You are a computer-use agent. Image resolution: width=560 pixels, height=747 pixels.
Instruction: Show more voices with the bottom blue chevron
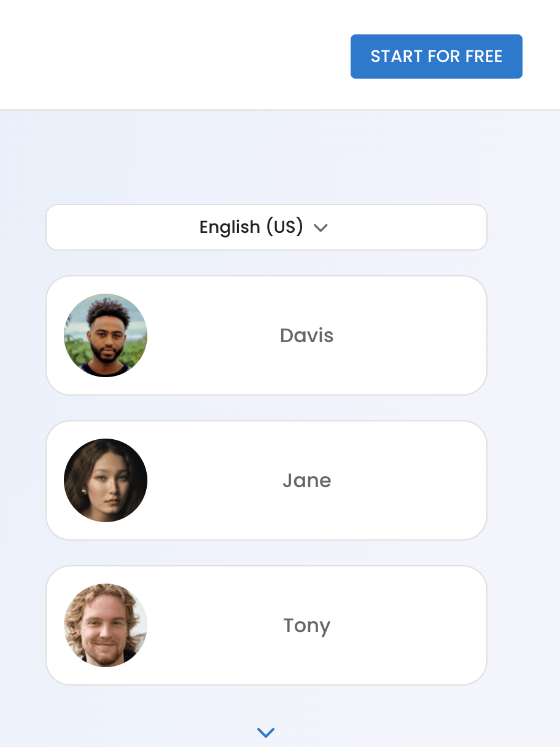pos(265,732)
